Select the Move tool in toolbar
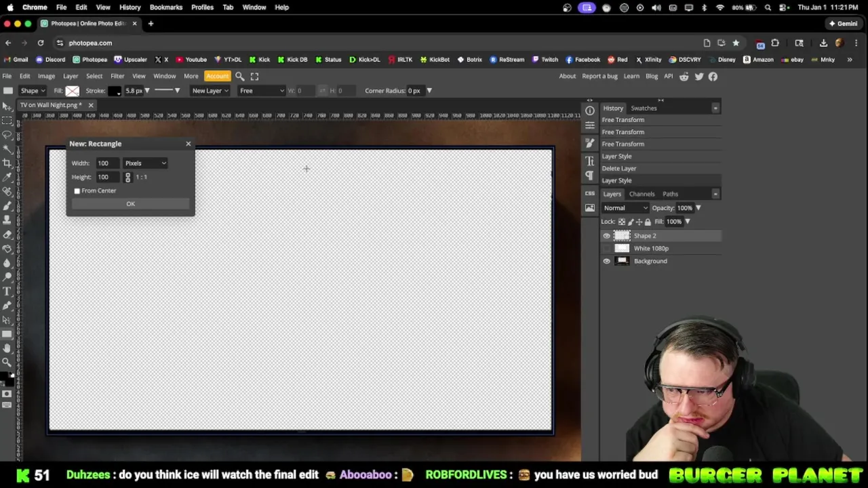 point(7,106)
